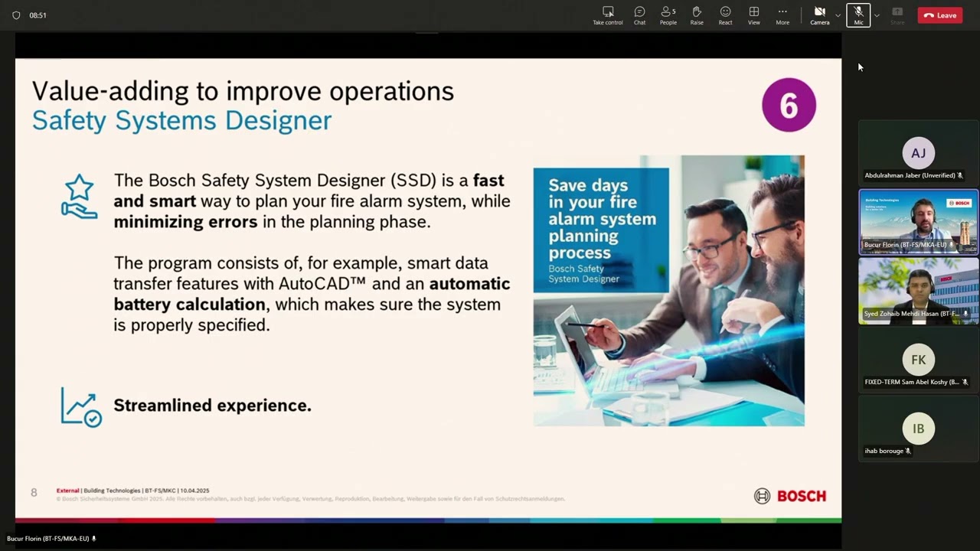Click the Bosch logo on the slide
The width and height of the screenshot is (980, 551).
tap(790, 496)
